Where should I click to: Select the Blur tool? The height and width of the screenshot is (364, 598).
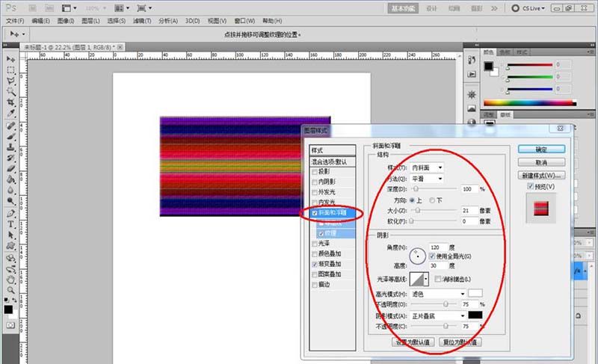pos(10,190)
